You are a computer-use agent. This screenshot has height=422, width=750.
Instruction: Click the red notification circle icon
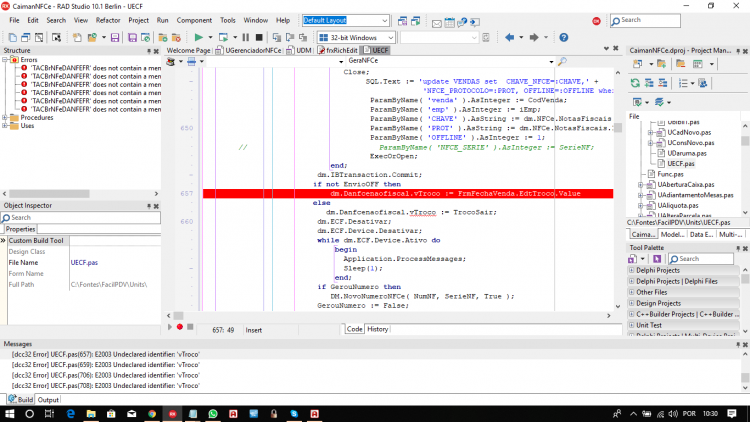[596, 21]
